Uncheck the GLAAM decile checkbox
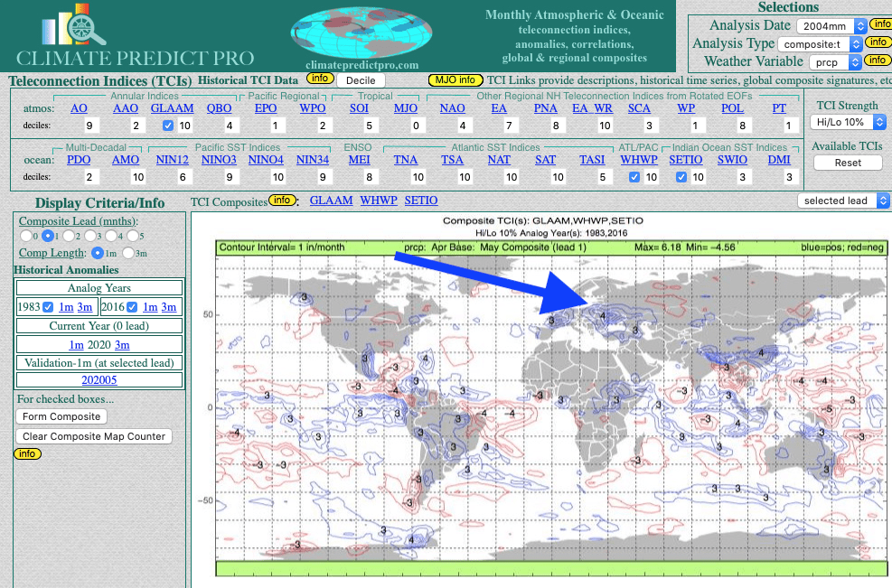The width and height of the screenshot is (892, 588). pos(168,126)
